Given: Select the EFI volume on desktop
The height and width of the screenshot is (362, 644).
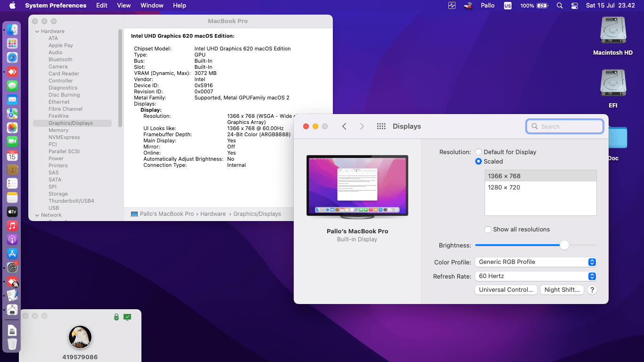Looking at the screenshot, I should click(613, 84).
